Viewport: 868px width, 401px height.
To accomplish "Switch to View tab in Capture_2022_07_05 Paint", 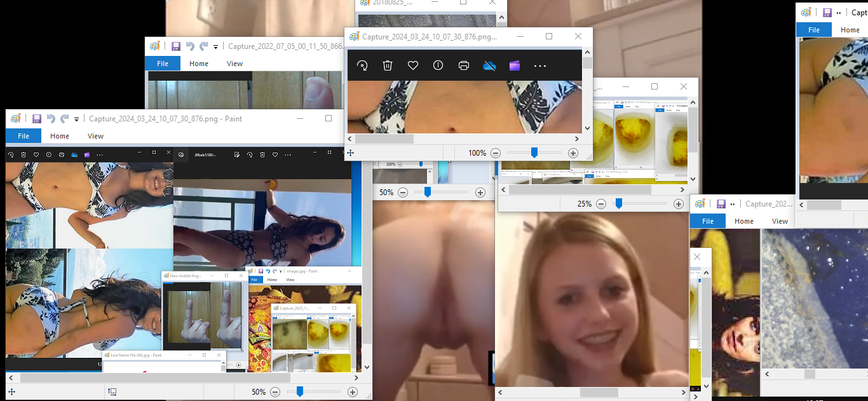I will click(234, 64).
